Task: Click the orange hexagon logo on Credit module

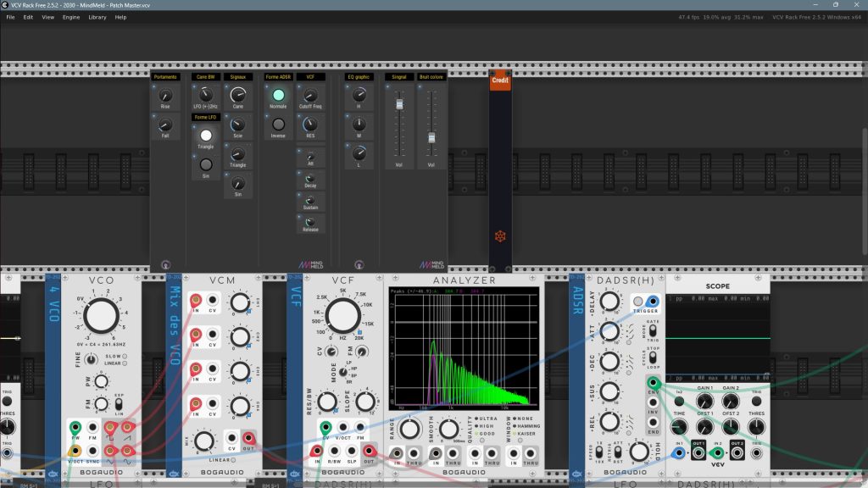Action: (x=500, y=236)
